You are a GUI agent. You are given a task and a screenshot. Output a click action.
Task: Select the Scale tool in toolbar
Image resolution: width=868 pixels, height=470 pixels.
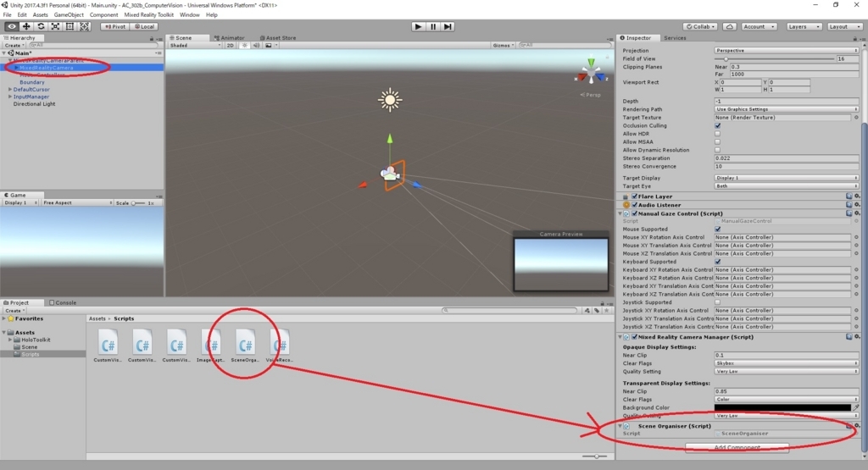click(x=55, y=26)
